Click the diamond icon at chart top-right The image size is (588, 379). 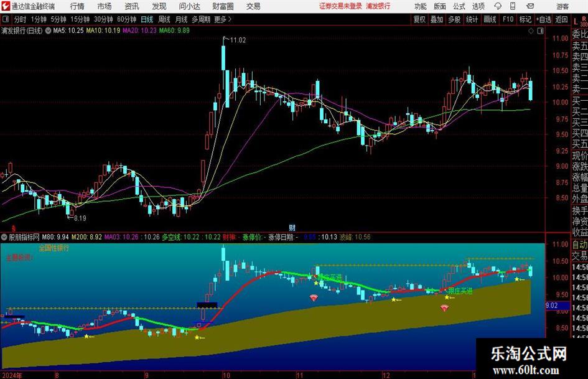(x=531, y=31)
